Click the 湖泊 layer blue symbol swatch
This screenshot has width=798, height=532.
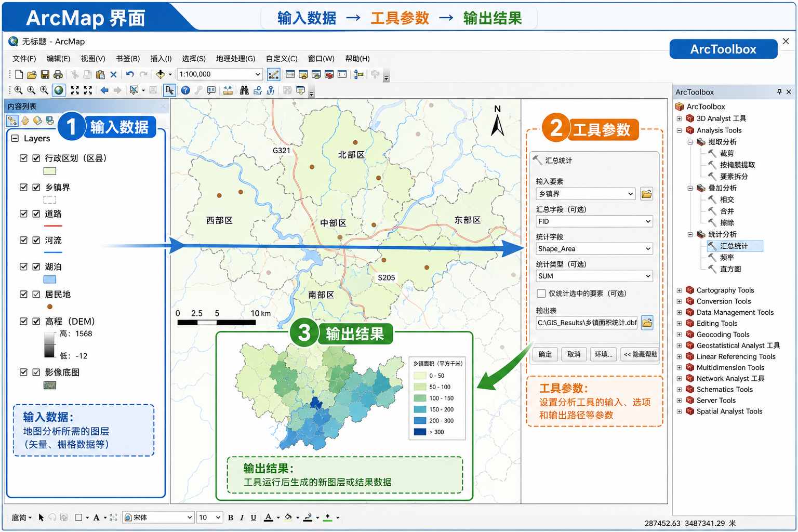click(50, 280)
